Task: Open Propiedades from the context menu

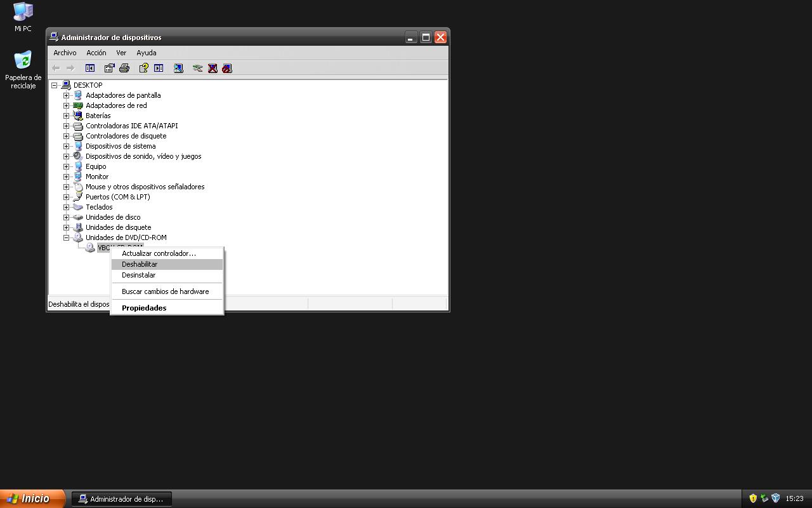Action: coord(144,308)
